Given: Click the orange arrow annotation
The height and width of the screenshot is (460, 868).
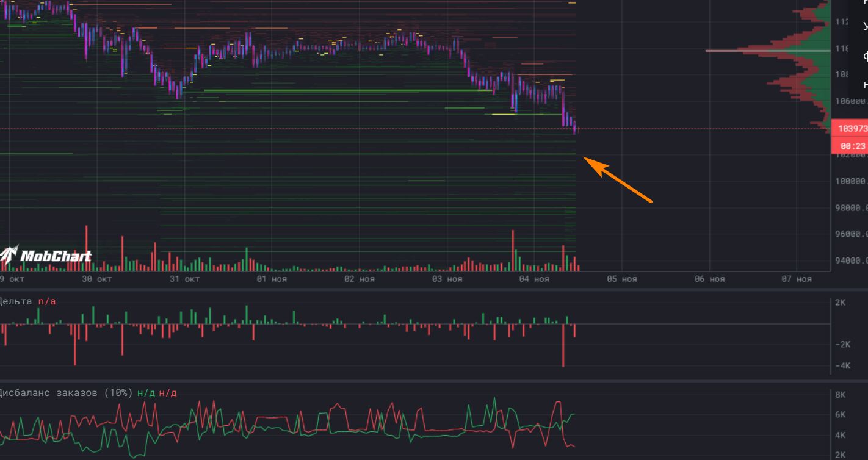Looking at the screenshot, I should (617, 178).
